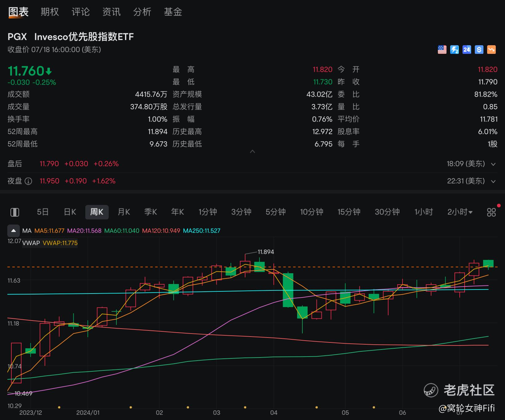Expand the 盘后 row chevron
The image size is (505, 420).
click(493, 164)
